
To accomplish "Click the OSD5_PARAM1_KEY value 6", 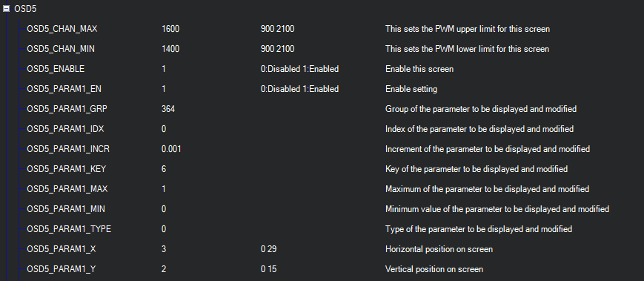I will (164, 169).
